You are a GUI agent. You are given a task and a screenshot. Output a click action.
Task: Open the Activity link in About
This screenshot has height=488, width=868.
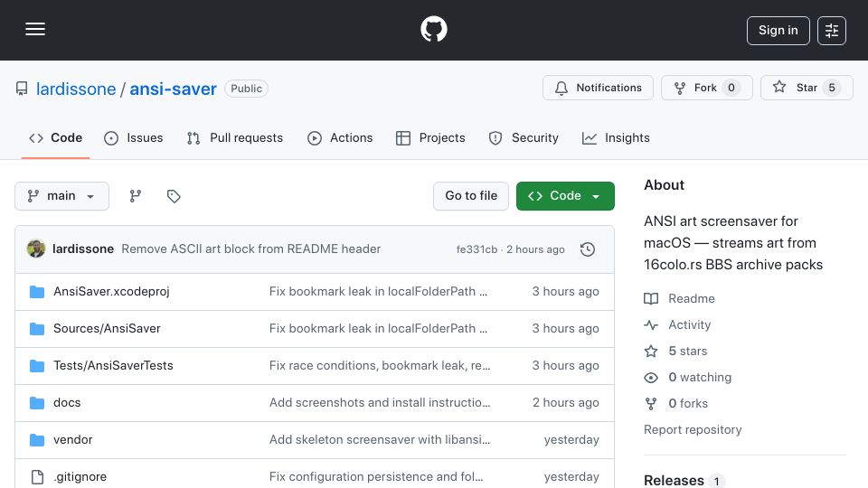(677, 324)
